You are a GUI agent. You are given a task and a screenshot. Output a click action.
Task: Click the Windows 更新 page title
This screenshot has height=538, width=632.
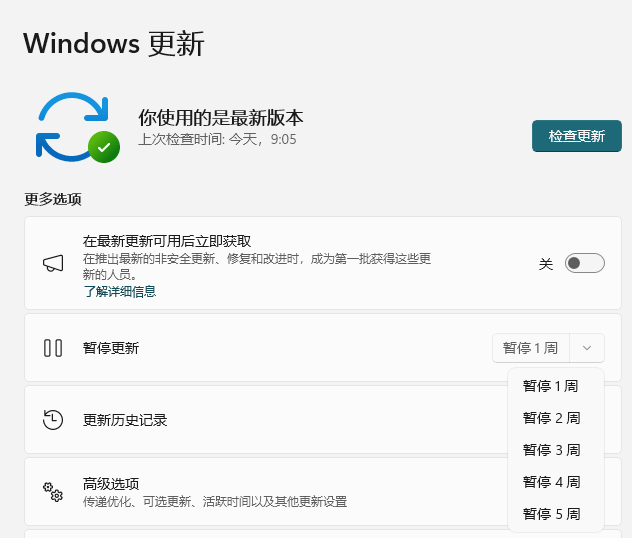[114, 43]
